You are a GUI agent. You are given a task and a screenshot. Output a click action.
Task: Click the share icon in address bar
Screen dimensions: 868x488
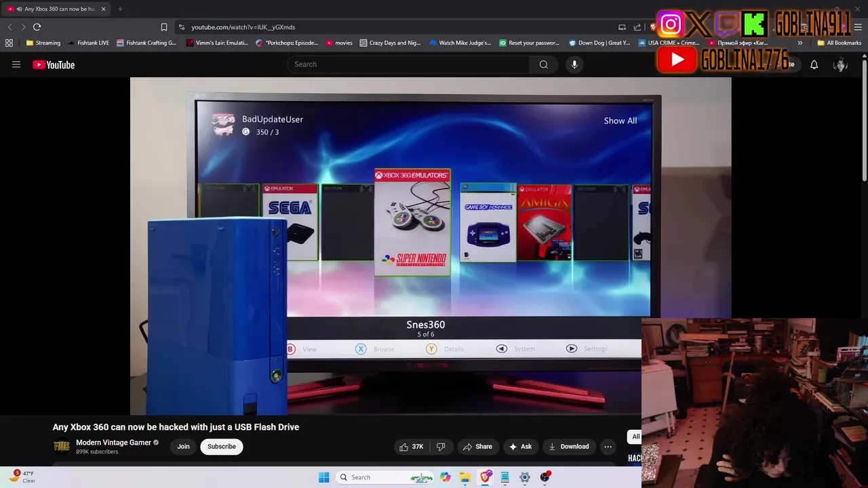click(637, 27)
